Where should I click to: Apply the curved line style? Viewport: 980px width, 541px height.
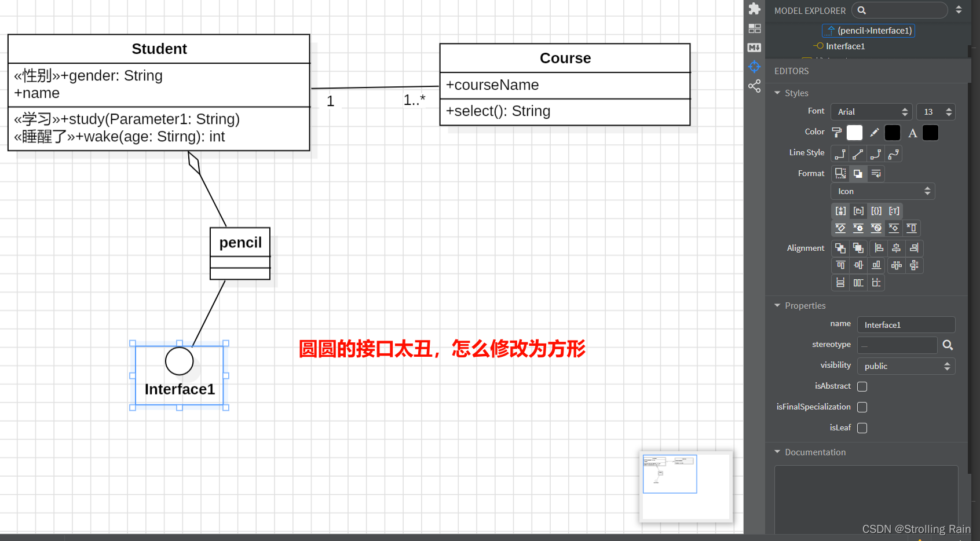click(x=893, y=153)
